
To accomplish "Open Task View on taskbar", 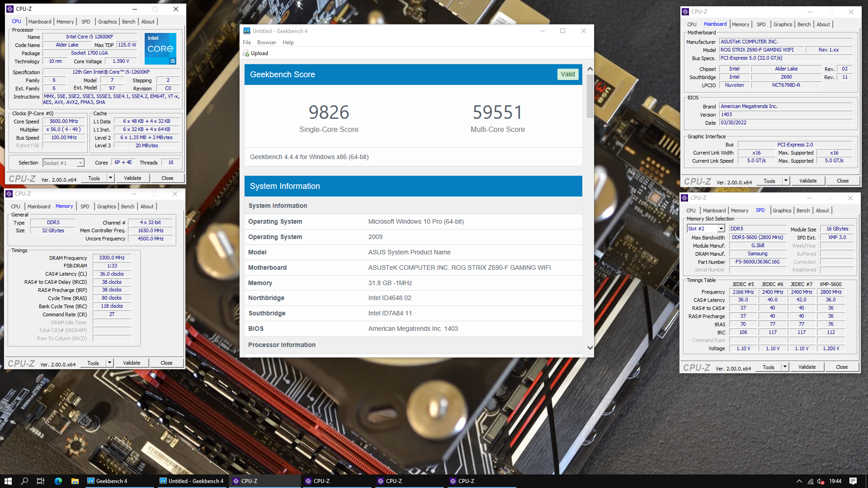I will click(41, 481).
